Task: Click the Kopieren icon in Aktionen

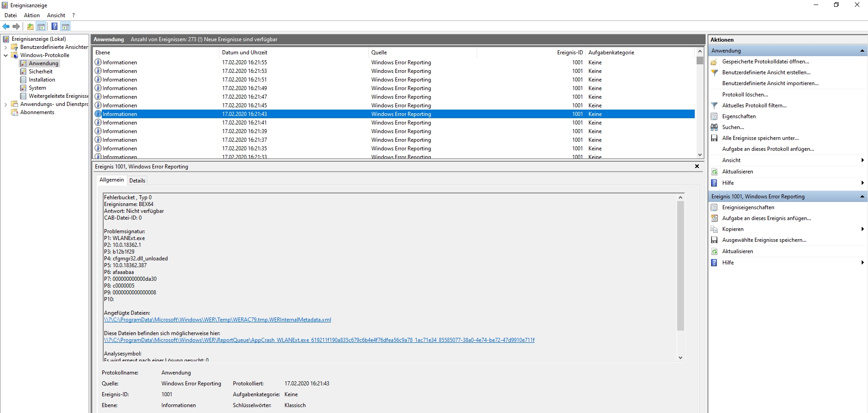Action: point(714,229)
